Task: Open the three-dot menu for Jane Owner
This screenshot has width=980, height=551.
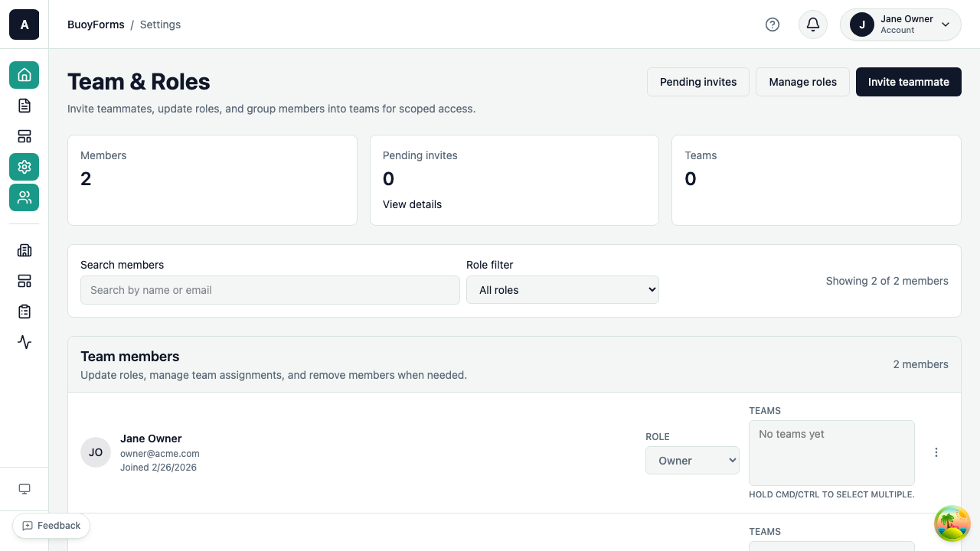Action: (936, 452)
